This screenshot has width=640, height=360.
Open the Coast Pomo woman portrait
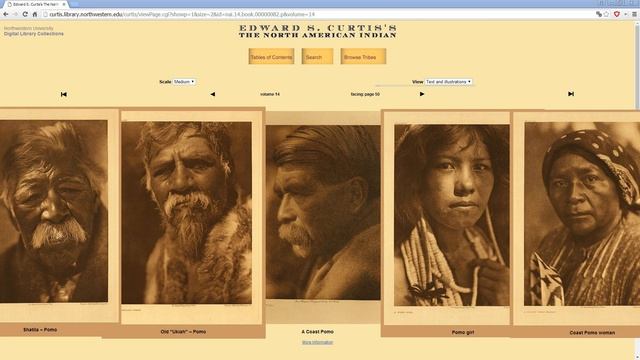click(582, 213)
